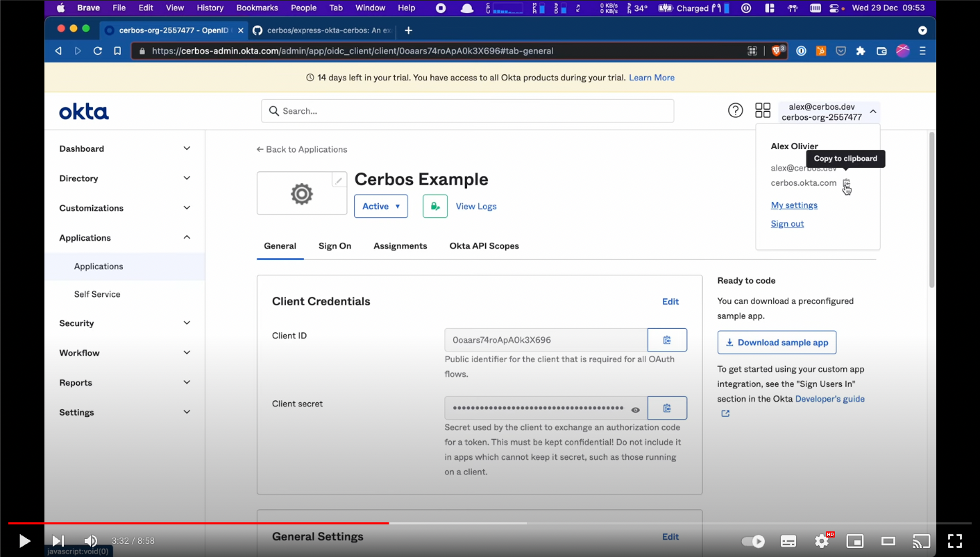Screen dimensions: 980x557
Task: Open the History menu in menu bar
Action: pyautogui.click(x=210, y=8)
